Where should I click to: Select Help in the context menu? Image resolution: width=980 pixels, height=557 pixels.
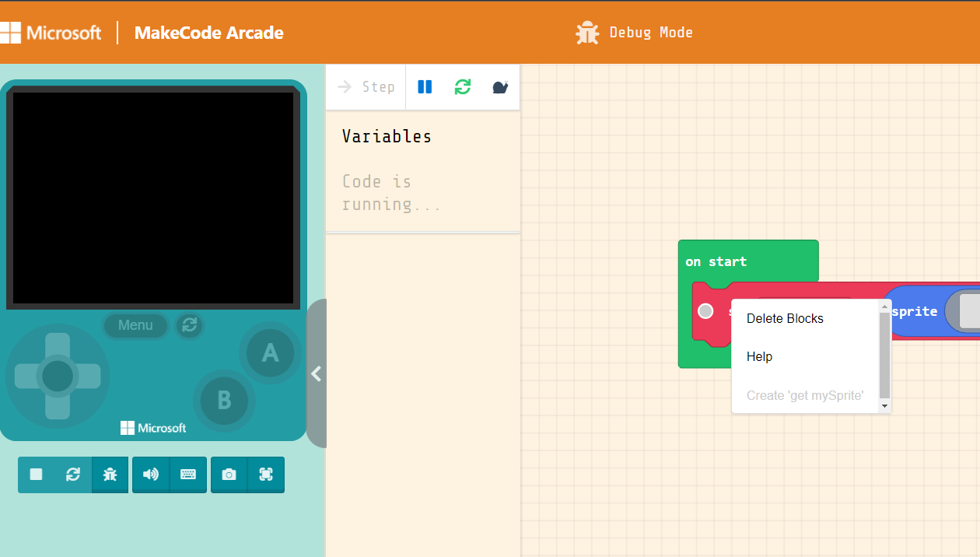click(759, 356)
